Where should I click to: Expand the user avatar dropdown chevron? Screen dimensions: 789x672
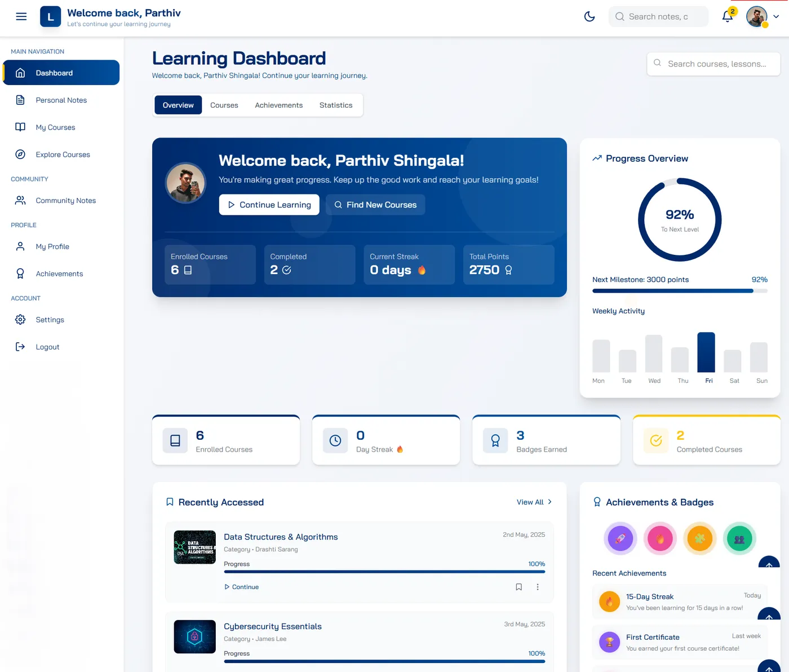coord(776,16)
